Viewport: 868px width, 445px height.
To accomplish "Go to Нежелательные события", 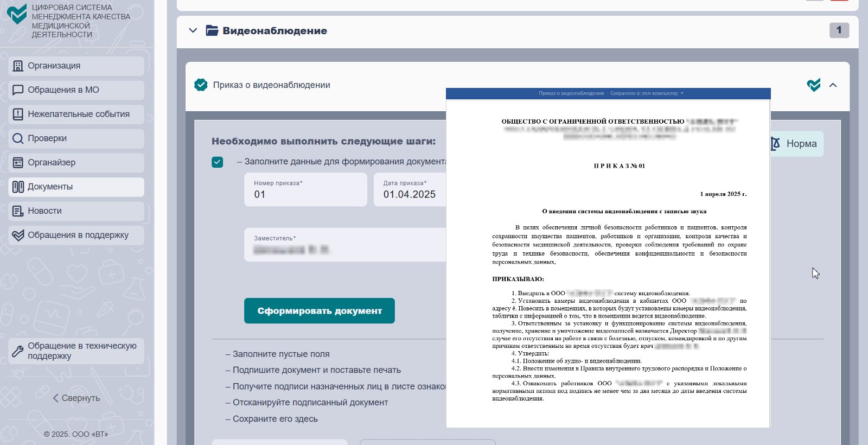I will (76, 115).
